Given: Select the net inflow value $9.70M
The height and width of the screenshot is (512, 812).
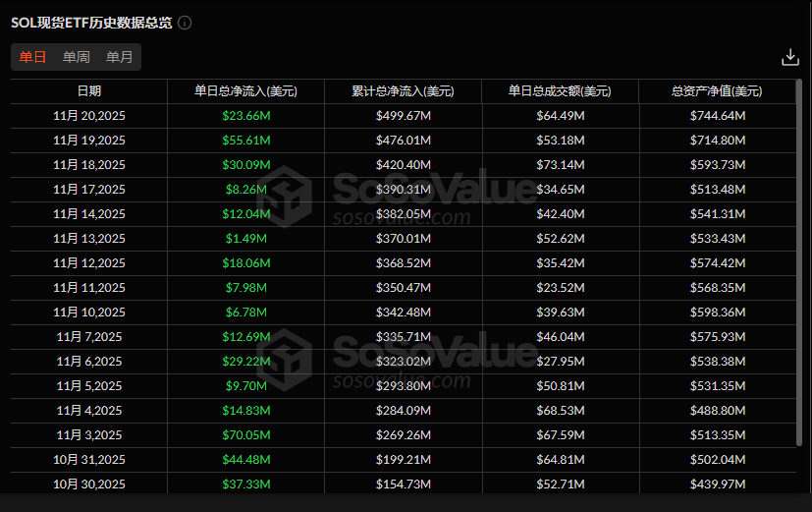Looking at the screenshot, I should tap(246, 386).
